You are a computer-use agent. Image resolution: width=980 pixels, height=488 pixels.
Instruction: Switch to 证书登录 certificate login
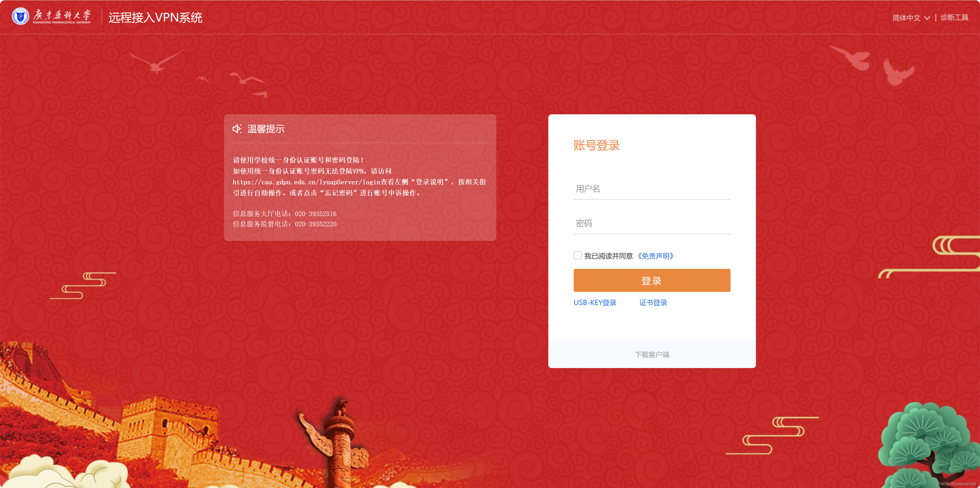[653, 303]
